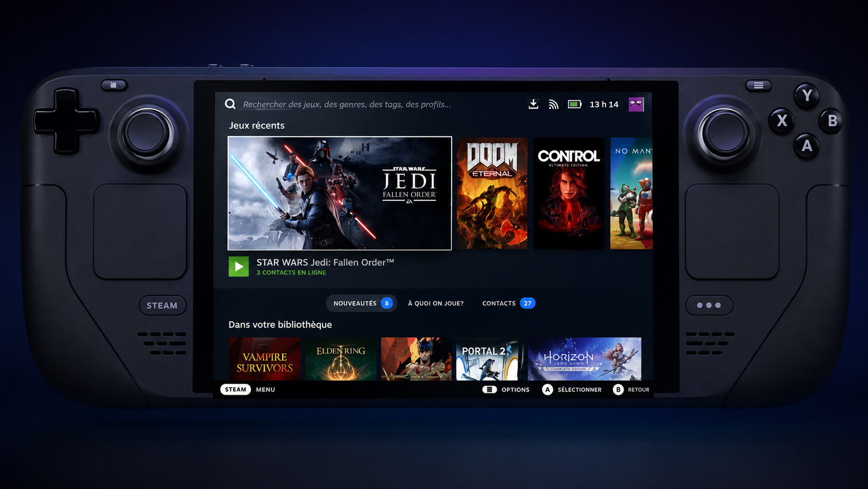This screenshot has height=489, width=868.
Task: Click the physical three-dots quick access button
Action: pos(709,306)
